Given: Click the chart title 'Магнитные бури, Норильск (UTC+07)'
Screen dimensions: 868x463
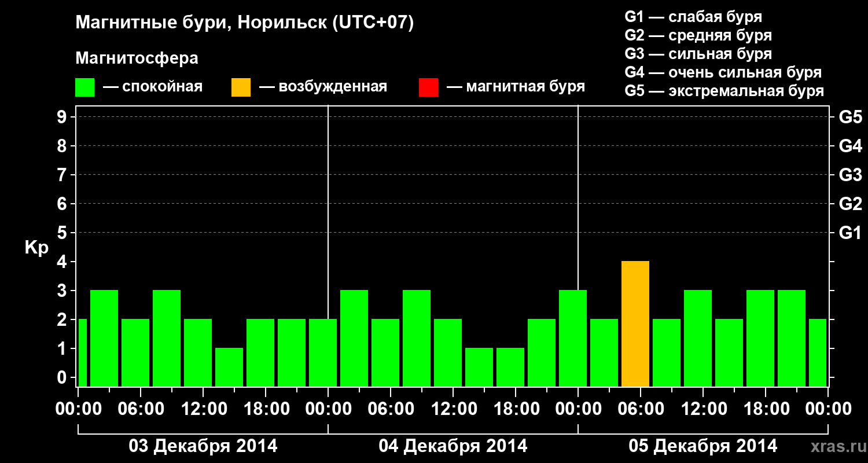Looking at the screenshot, I should (x=245, y=23).
